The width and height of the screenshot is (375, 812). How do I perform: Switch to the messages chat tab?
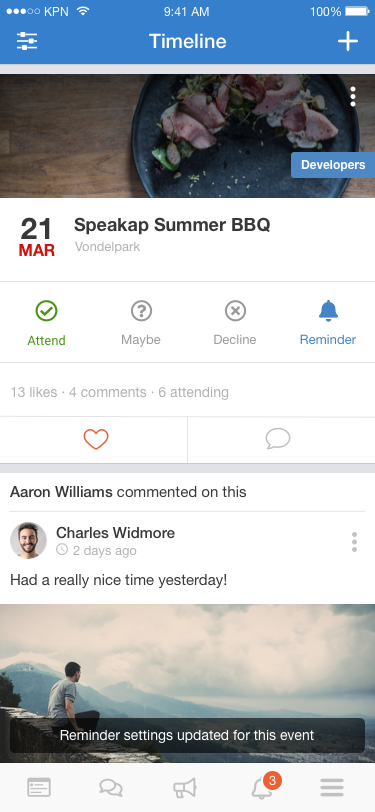111,788
